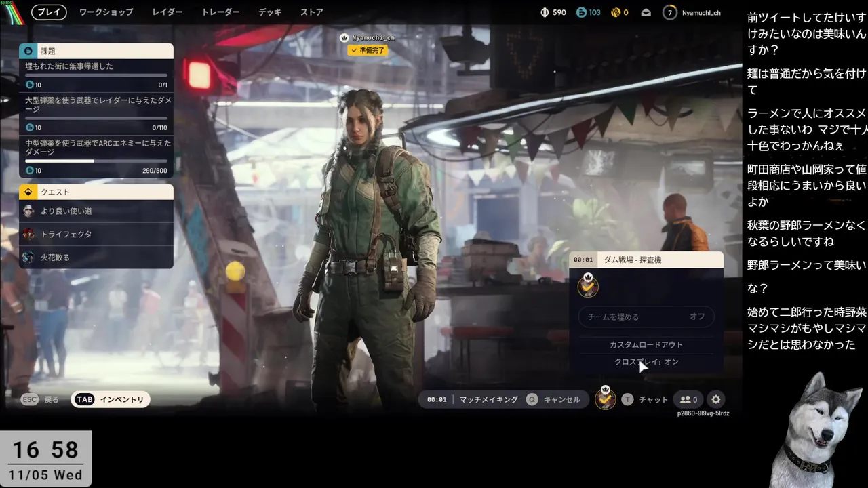Open the TAB インベントリ button
Image resolution: width=868 pixels, height=488 pixels.
point(111,399)
